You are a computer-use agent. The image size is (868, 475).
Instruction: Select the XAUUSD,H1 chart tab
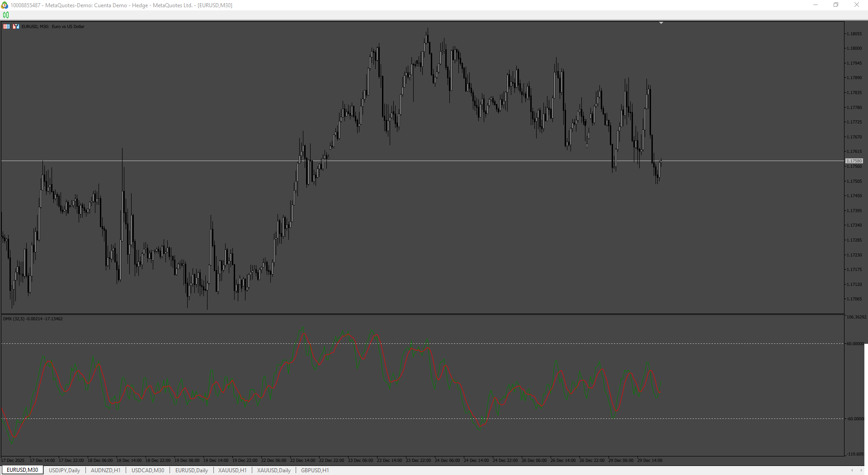[x=232, y=470]
